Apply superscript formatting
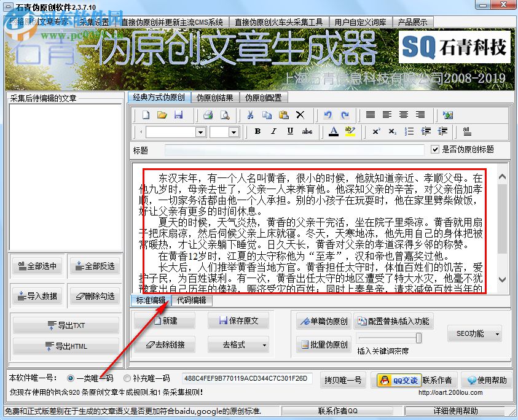The image size is (518, 420). (x=376, y=131)
